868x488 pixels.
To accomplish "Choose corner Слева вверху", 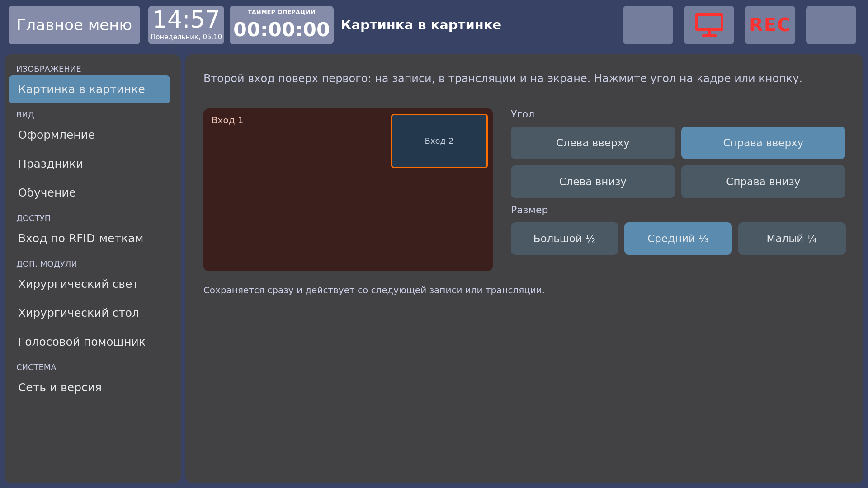I will 593,143.
